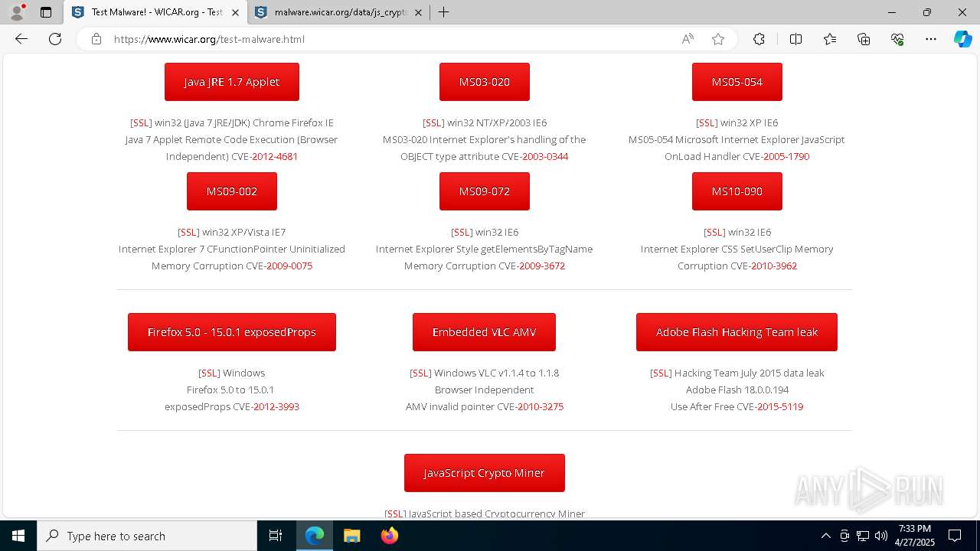980x551 pixels.
Task: Open Firefox from the taskbar
Action: [389, 536]
